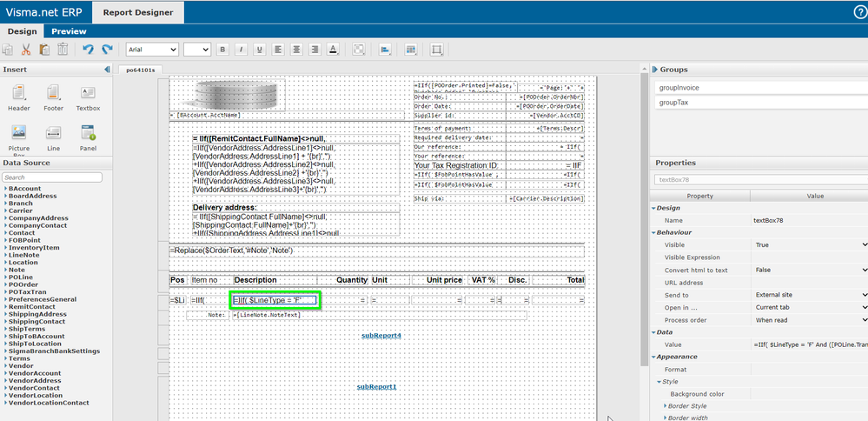Click the Data Source search field
868x421 pixels.
click(53, 177)
